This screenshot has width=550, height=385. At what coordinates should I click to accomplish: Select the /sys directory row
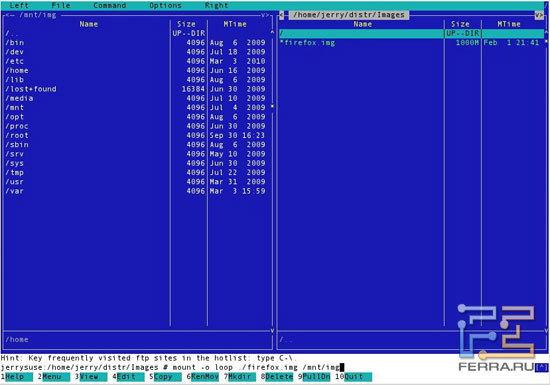138,163
